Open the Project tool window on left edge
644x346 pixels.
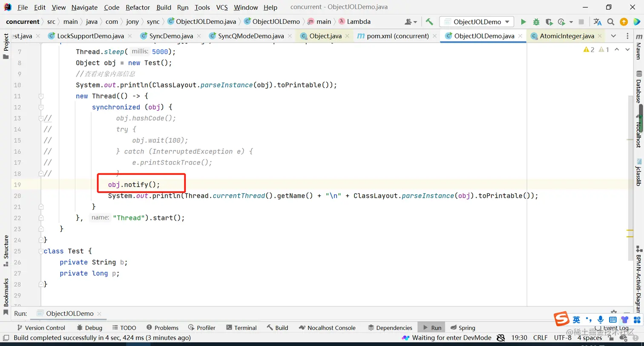pos(6,46)
